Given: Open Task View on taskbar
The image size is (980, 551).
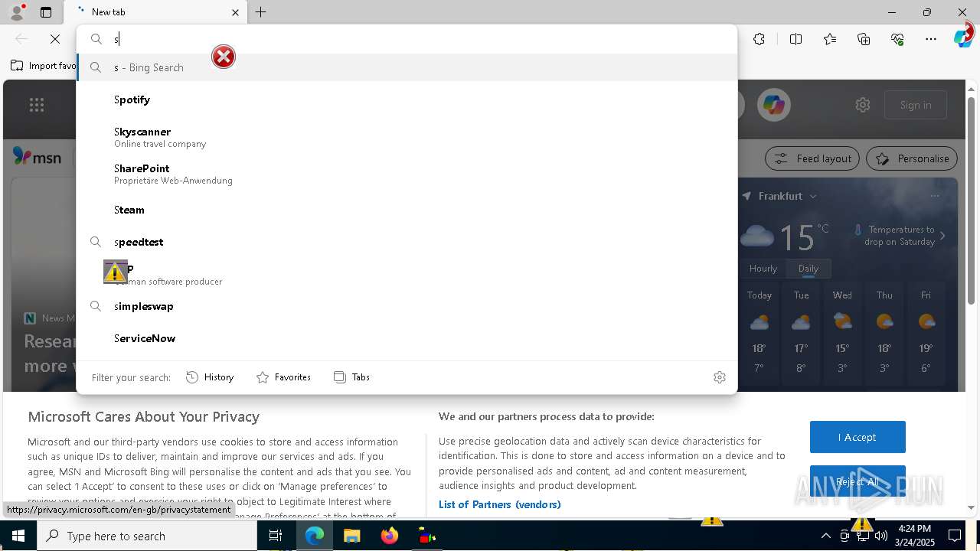Looking at the screenshot, I should [276, 536].
